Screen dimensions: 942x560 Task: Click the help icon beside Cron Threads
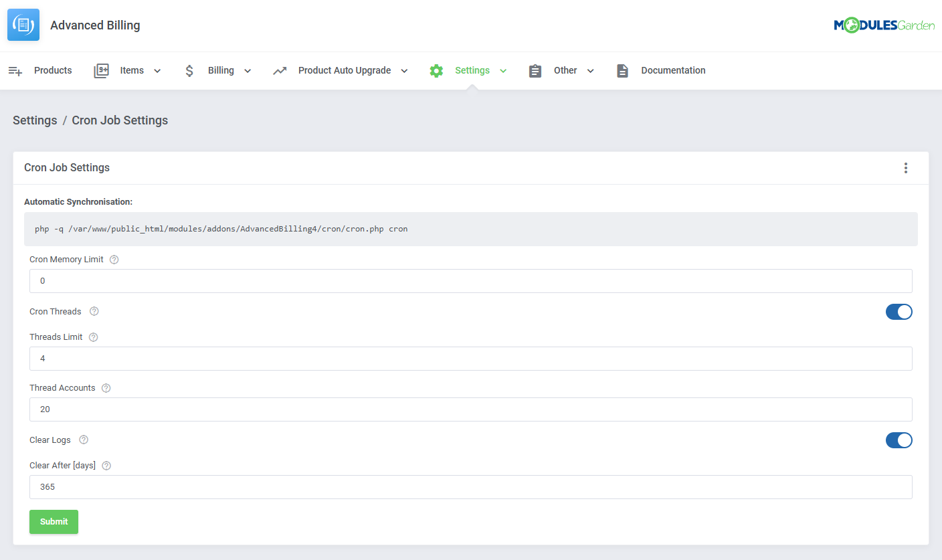pyautogui.click(x=94, y=312)
